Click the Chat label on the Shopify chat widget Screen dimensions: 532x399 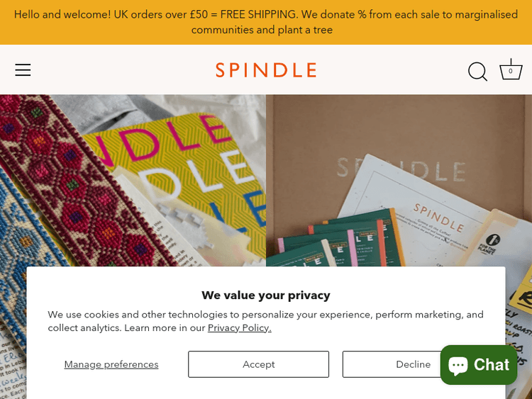point(492,364)
